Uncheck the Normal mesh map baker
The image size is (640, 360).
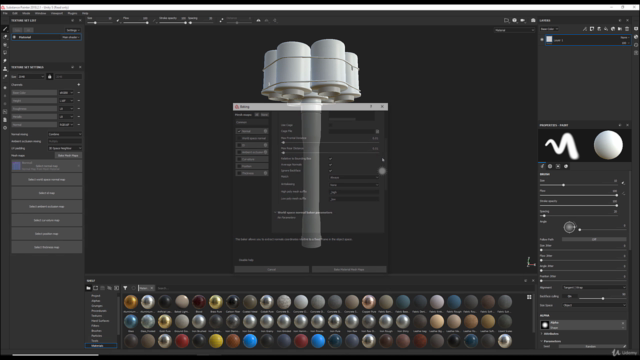[239, 131]
